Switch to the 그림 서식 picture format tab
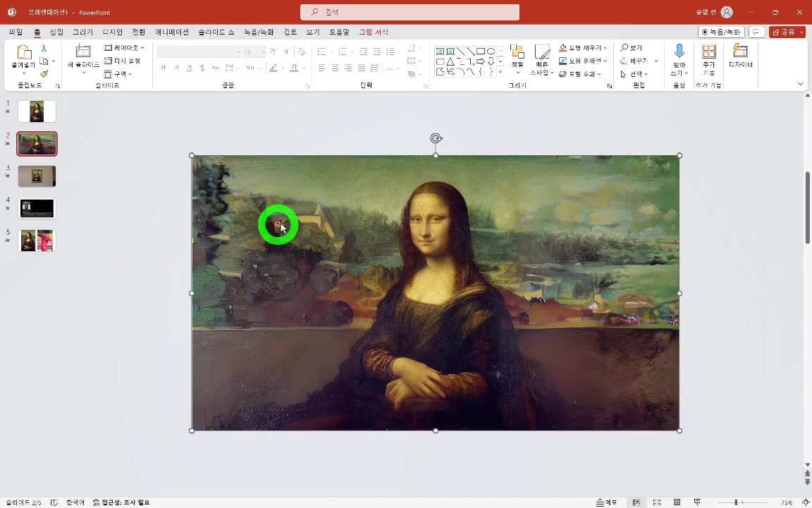Viewport: 812px width, 508px height. point(374,32)
